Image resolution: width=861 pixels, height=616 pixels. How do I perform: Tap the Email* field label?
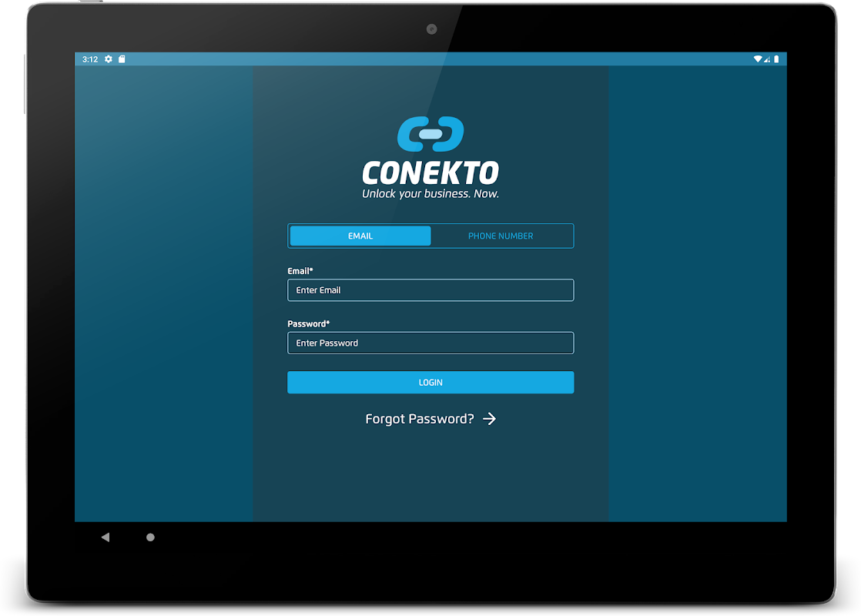pyautogui.click(x=300, y=271)
